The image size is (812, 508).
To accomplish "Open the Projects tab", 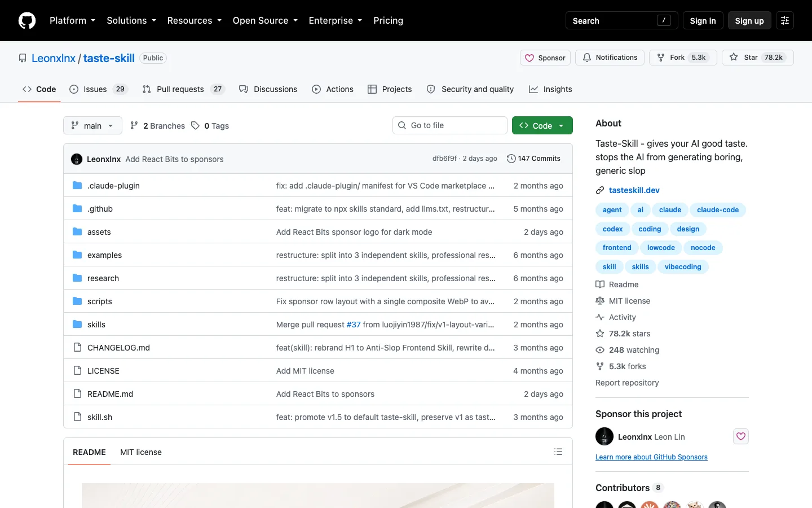I will (390, 89).
